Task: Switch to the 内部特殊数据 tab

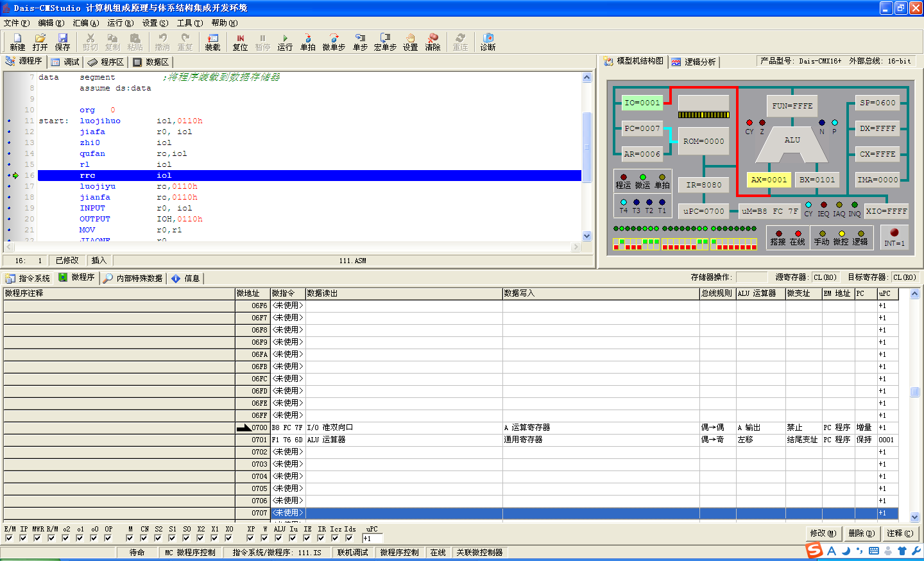Action: [133, 278]
